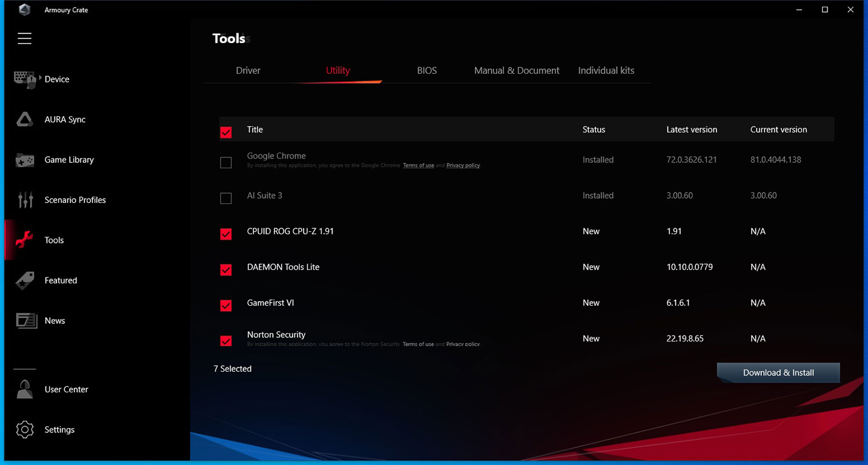Check the AI Suite 3 checkbox
This screenshot has height=465, width=868.
click(x=226, y=198)
